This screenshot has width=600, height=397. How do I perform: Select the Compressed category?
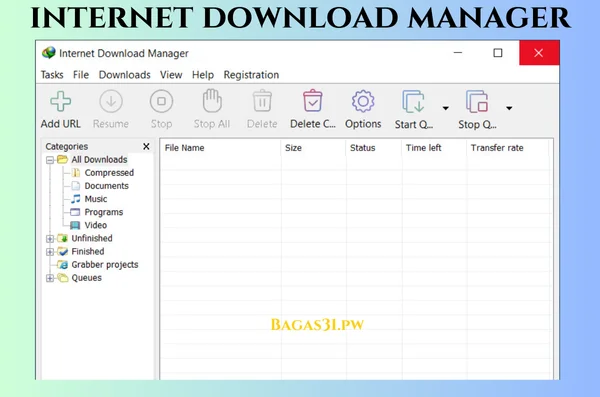click(109, 173)
